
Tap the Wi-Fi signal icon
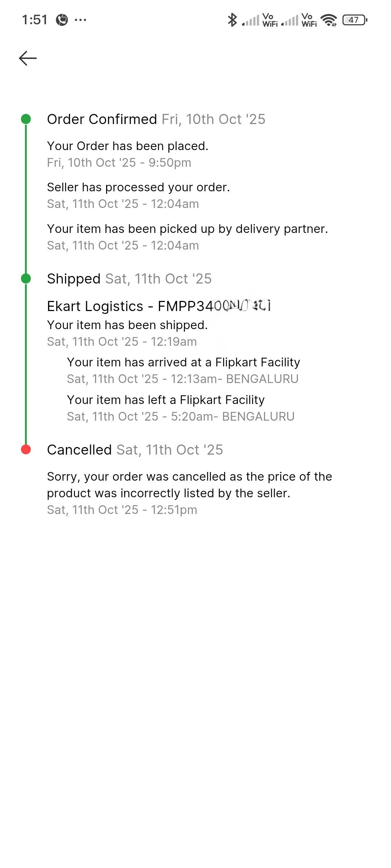coord(329,20)
